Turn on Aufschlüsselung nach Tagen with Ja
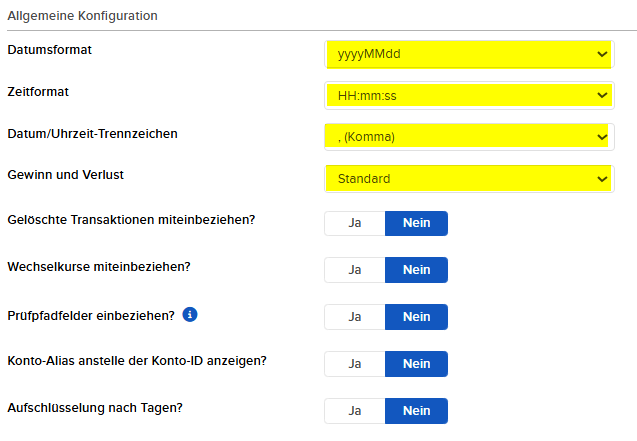637x441 pixels. point(355,411)
